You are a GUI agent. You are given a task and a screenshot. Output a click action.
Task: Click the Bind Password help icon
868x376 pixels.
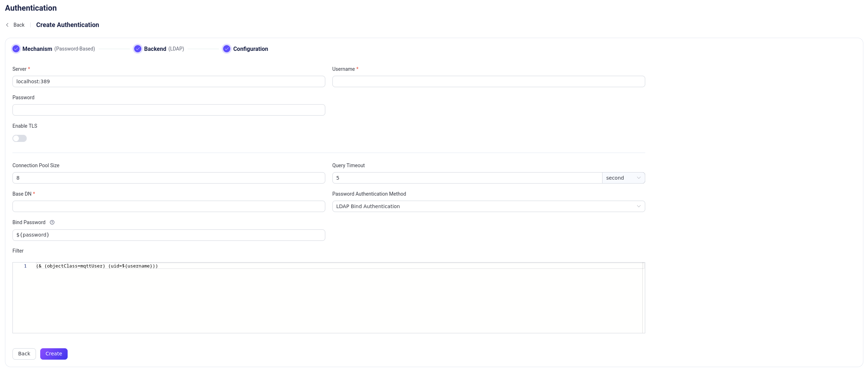click(x=52, y=222)
